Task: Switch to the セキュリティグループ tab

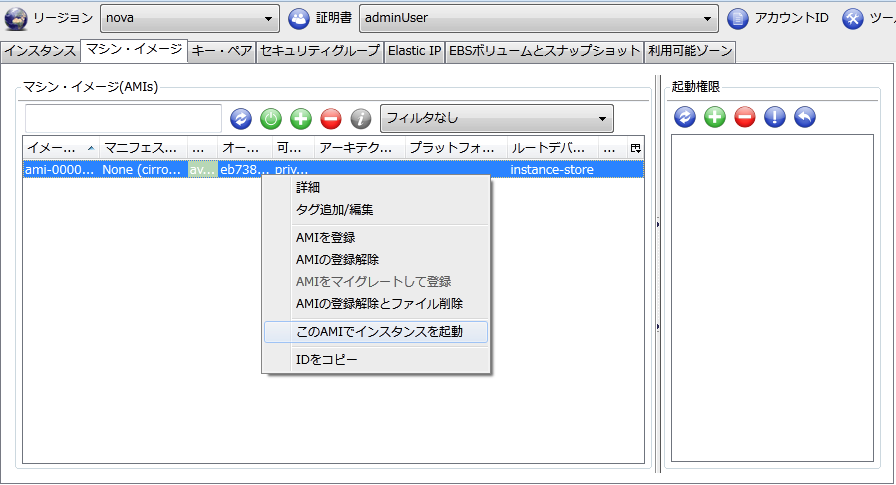Action: coord(319,50)
